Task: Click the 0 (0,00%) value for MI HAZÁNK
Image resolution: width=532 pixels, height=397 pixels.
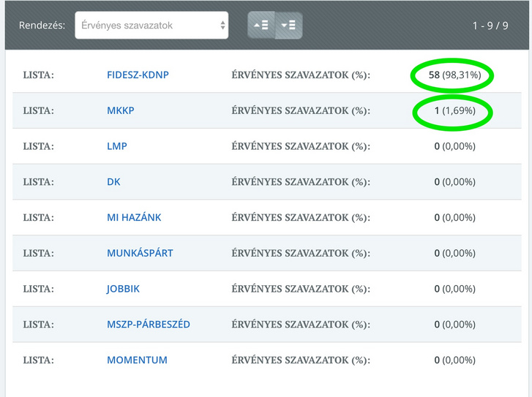Action: (454, 217)
